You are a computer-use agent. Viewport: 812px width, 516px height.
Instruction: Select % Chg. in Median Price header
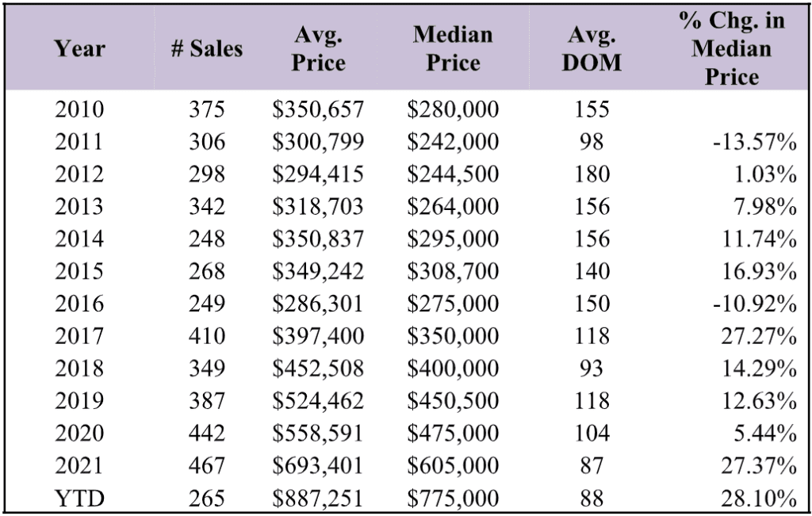(732, 48)
